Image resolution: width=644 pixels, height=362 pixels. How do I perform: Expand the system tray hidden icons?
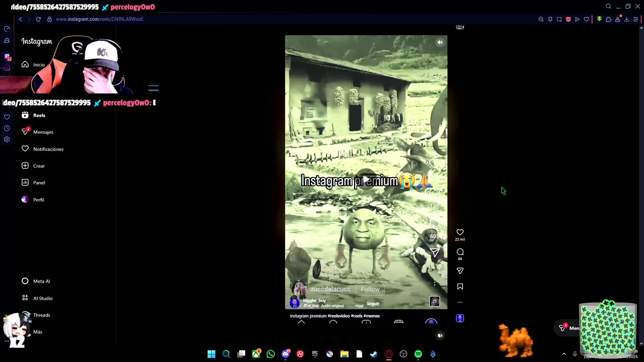click(563, 354)
